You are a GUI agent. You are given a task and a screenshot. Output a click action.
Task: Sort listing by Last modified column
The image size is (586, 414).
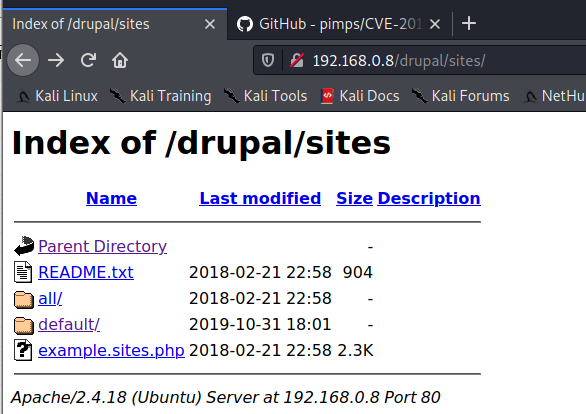coord(260,198)
